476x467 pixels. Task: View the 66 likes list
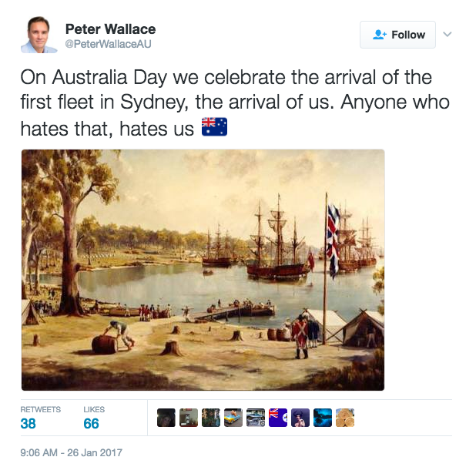click(x=94, y=418)
